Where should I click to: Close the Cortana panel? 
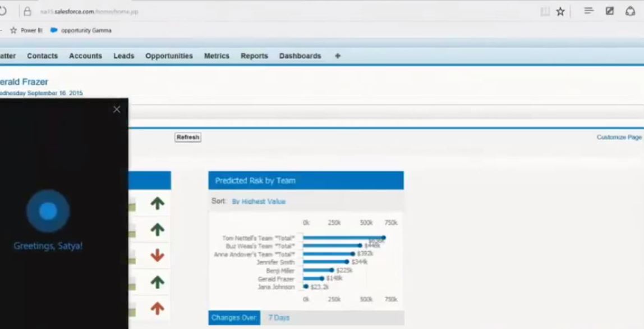pyautogui.click(x=117, y=109)
